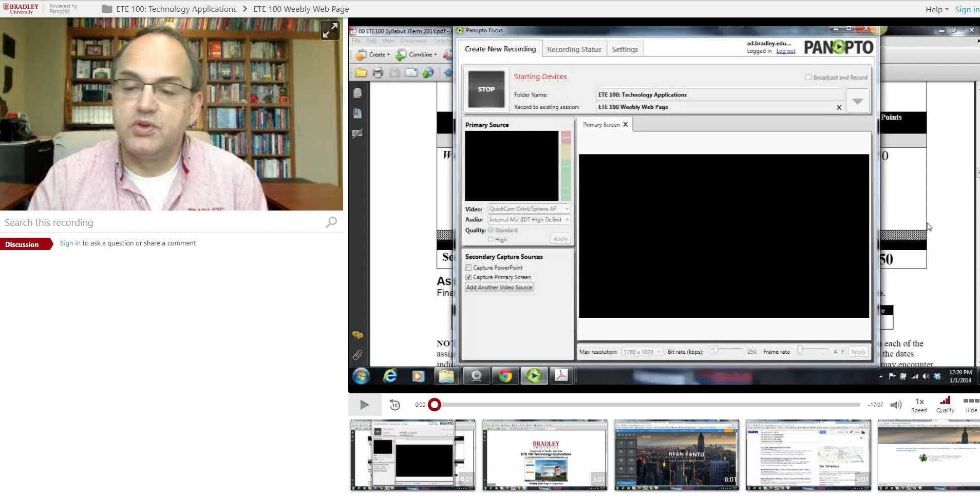Click Add Another Video Source button

pyautogui.click(x=498, y=287)
